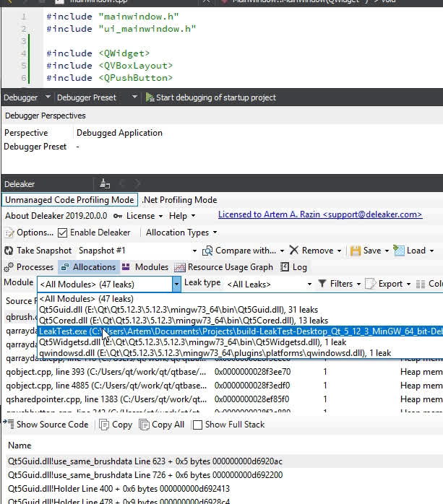443x504 pixels.
Task: Click the Columns grid icon
Action: coord(420,284)
